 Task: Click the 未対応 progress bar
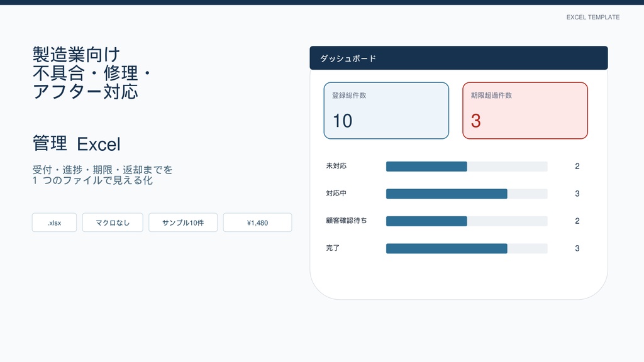[467, 166]
